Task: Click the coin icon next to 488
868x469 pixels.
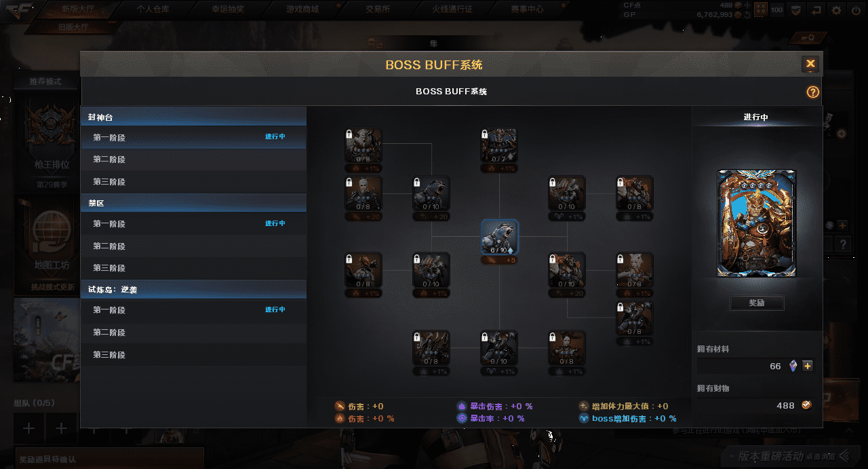Action: tap(806, 405)
